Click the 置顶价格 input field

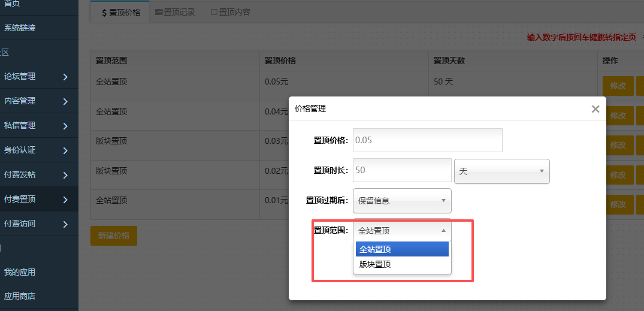(x=427, y=140)
